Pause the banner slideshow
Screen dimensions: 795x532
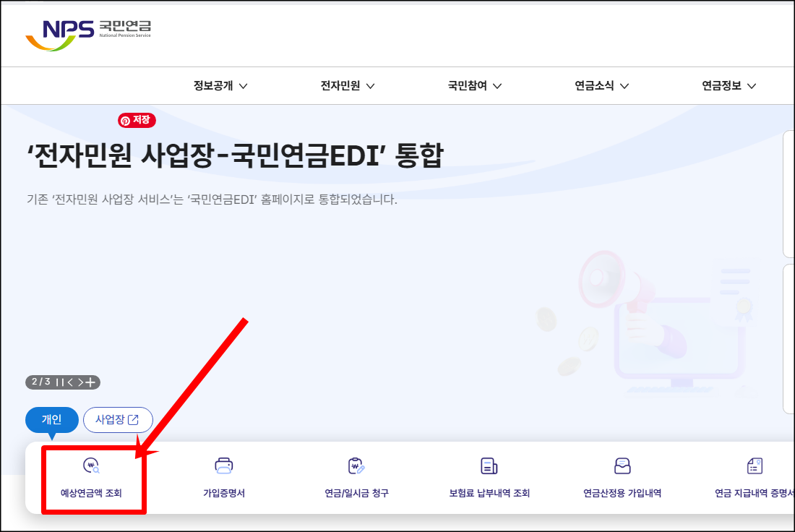pos(60,382)
